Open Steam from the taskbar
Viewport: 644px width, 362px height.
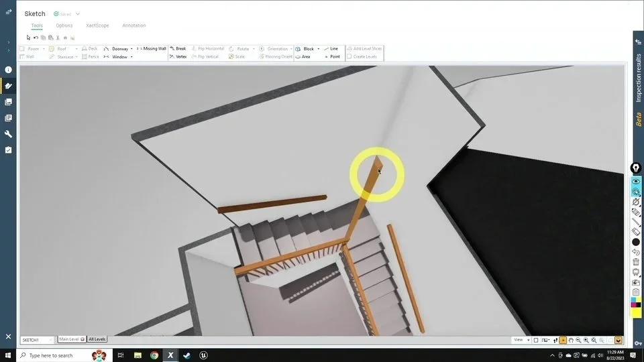pos(187,355)
